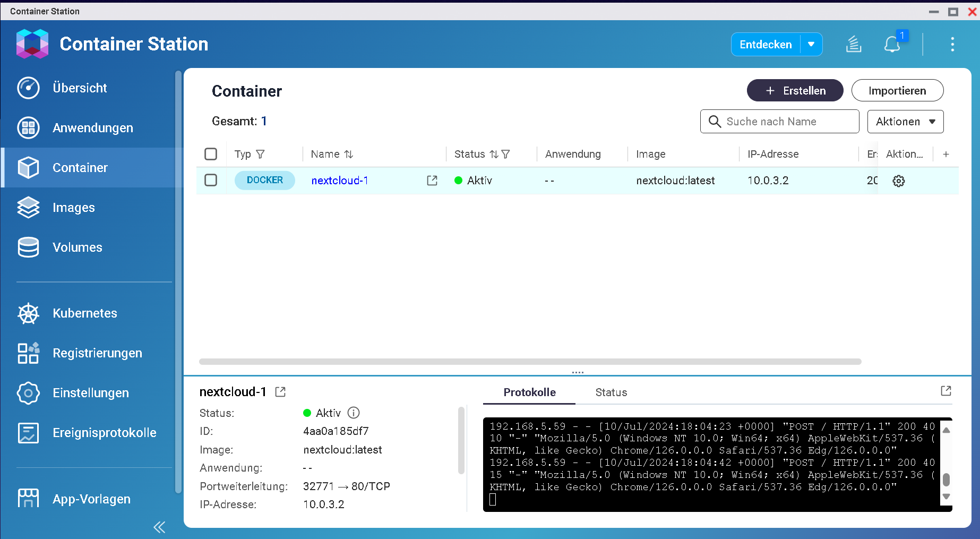Check the nextcloud-1 row checkbox

coord(211,180)
